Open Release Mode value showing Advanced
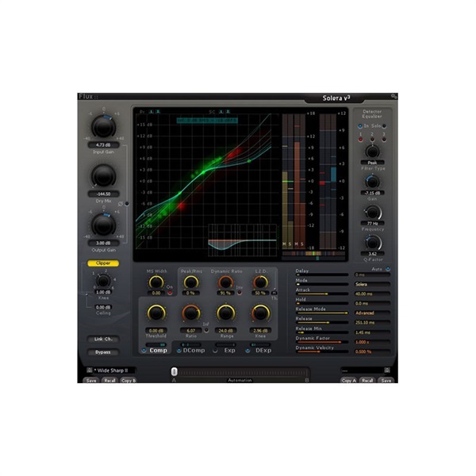The width and height of the screenshot is (476, 476). pos(372,313)
